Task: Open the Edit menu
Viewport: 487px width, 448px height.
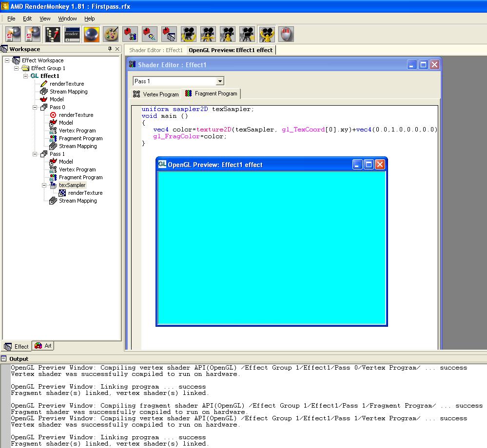Action: [x=27, y=19]
